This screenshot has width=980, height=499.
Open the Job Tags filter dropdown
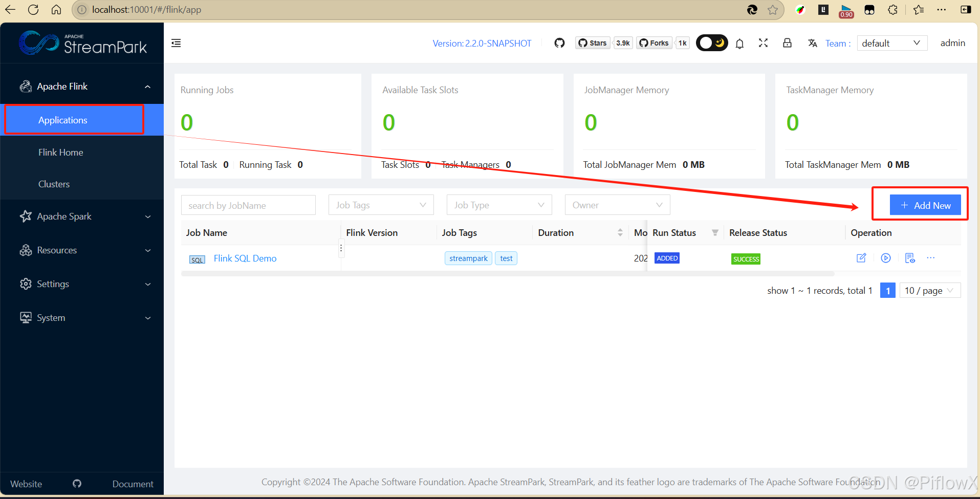click(381, 205)
